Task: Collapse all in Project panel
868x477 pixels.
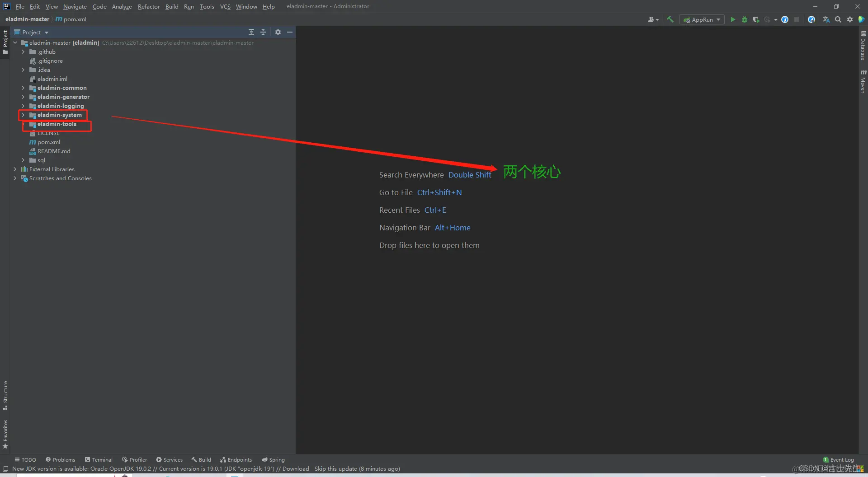Action: click(x=263, y=32)
